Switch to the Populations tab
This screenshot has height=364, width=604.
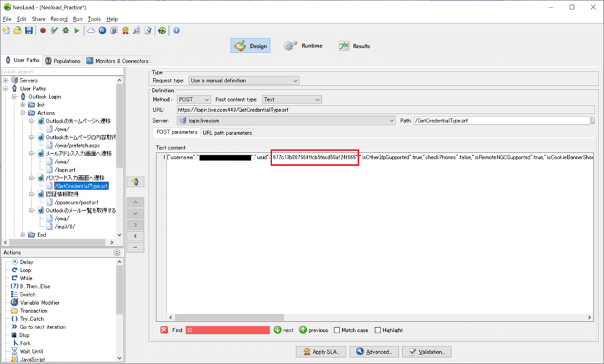(63, 61)
